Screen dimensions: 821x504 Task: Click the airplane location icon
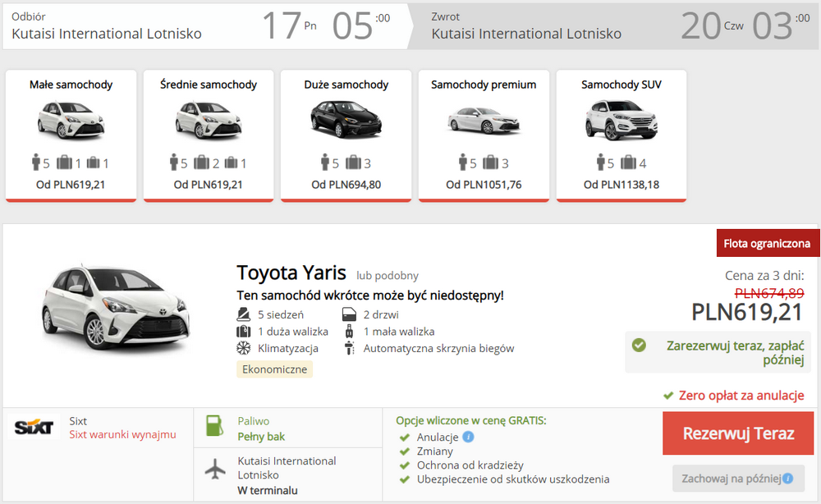click(215, 469)
